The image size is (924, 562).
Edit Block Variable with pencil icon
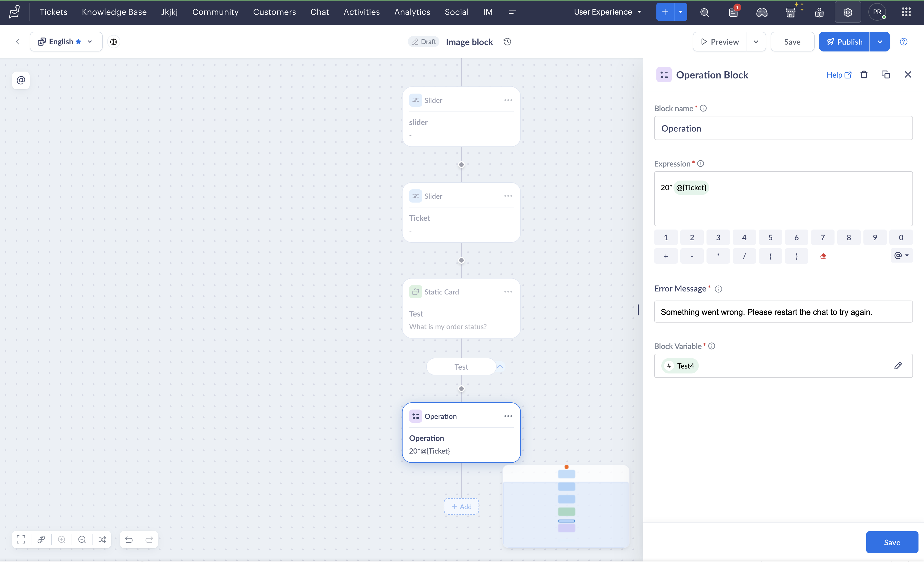click(898, 365)
